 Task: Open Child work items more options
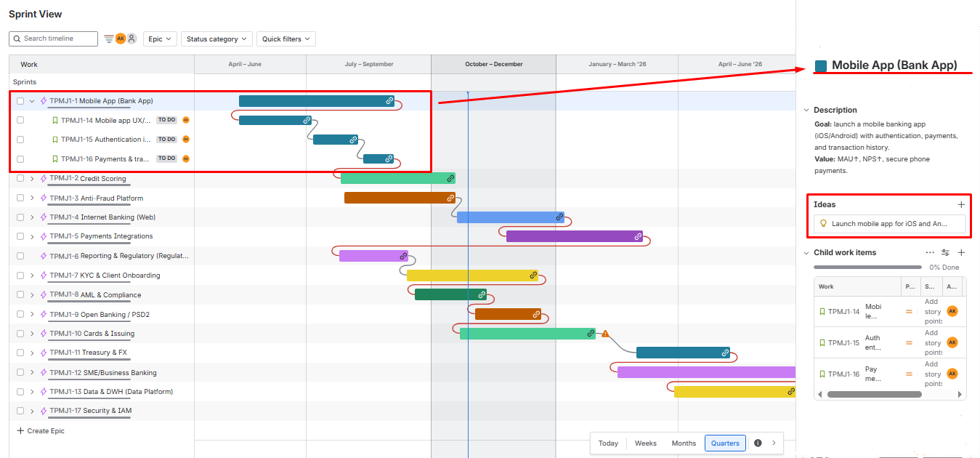coord(930,252)
